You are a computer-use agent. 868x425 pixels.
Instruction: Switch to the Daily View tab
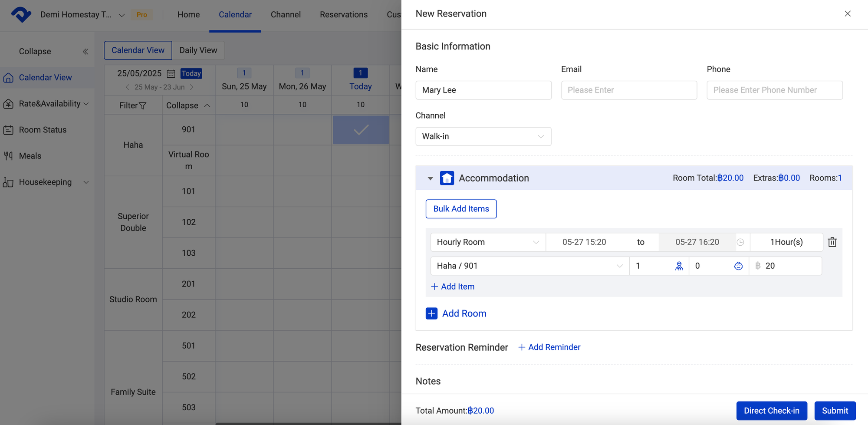tap(198, 50)
